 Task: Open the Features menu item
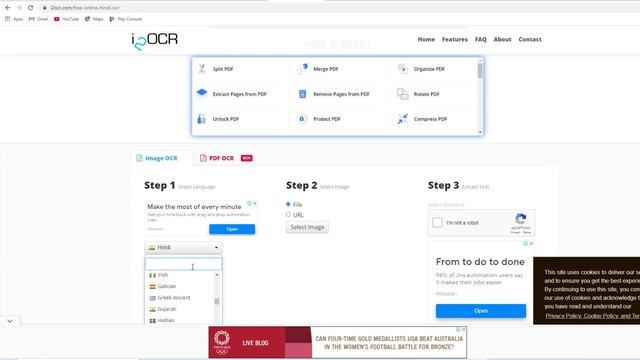point(455,39)
